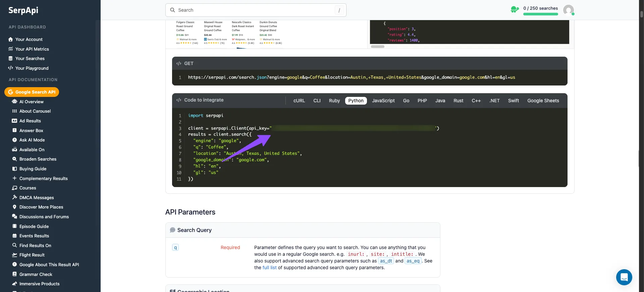Click the page vertical scrollbar

641,14
